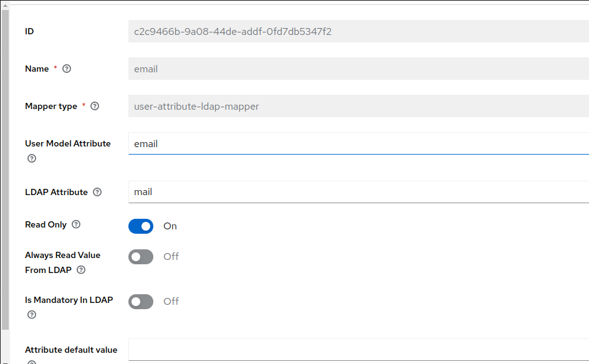The width and height of the screenshot is (589, 364).
Task: Click the User Model Attribute input field
Action: click(x=358, y=143)
